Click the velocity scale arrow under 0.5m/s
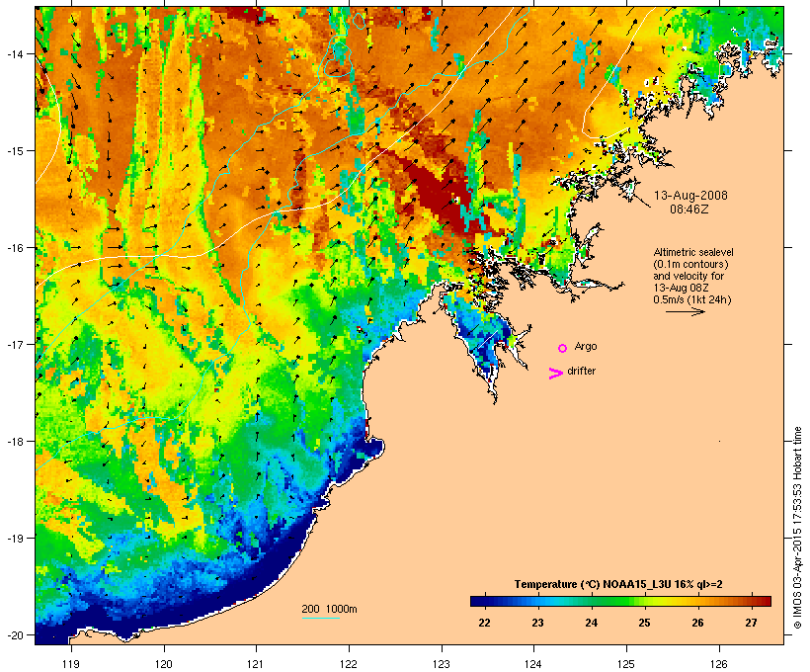Image resolution: width=810 pixels, height=672 pixels. pos(685,311)
